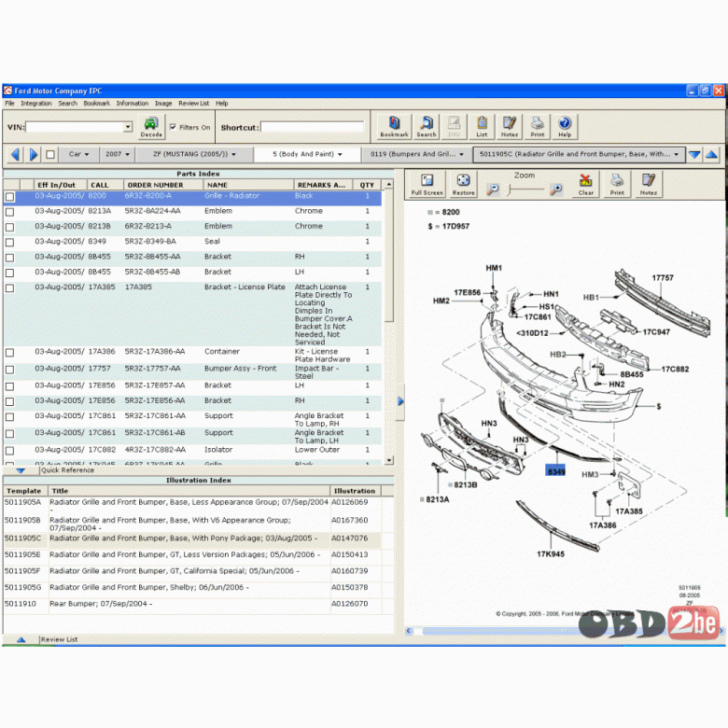Print the illustration
Viewport: 728px width, 728px height.
(617, 184)
